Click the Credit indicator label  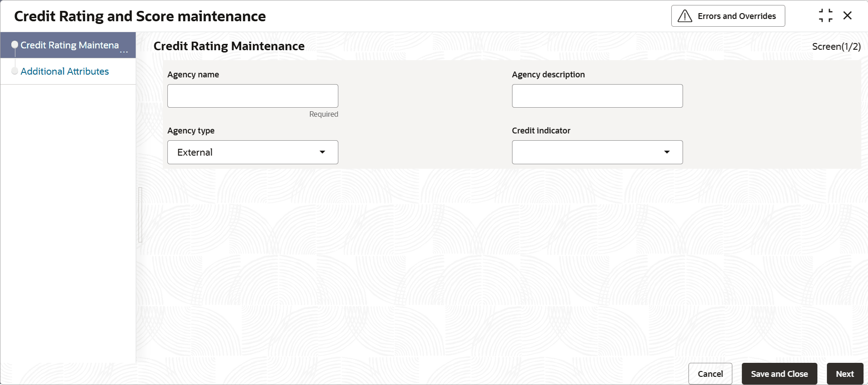541,131
